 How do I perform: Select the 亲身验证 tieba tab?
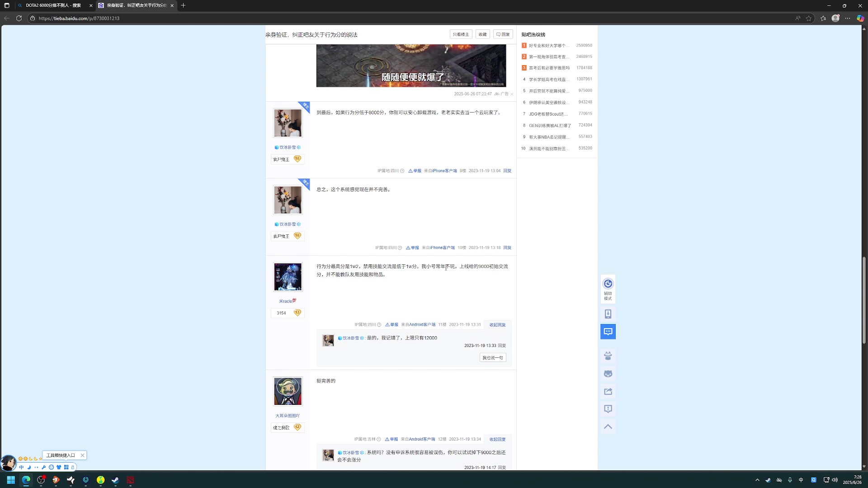coord(136,5)
